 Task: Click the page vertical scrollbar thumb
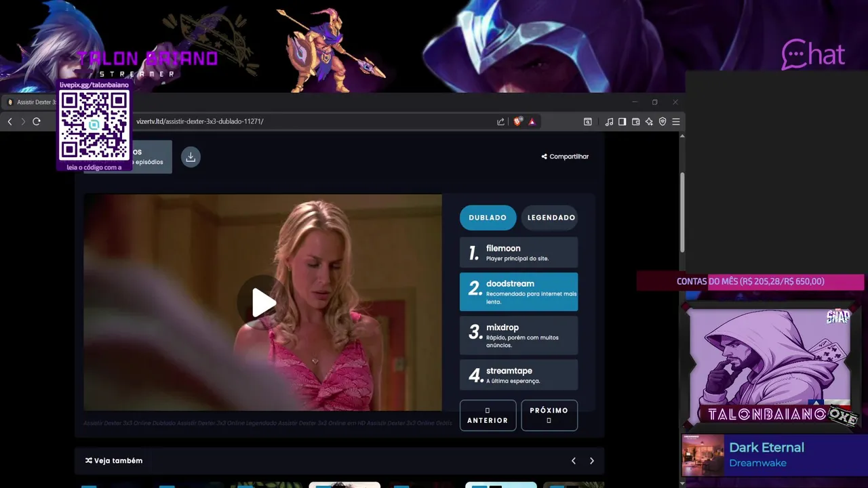(682, 212)
